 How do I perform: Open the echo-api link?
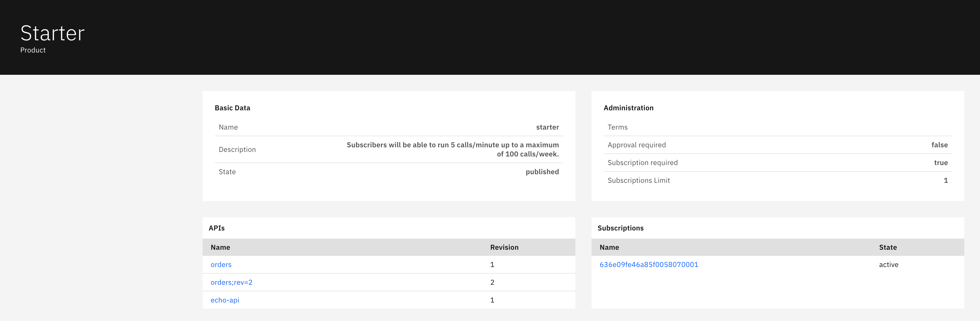[x=224, y=300]
